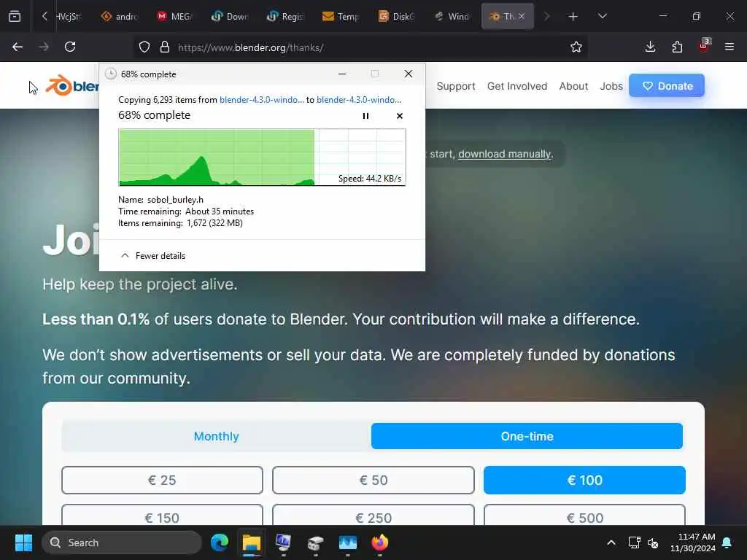Viewport: 747px width, 560px height.
Task: Open the box installer app in the taskbar
Action: tap(315, 542)
